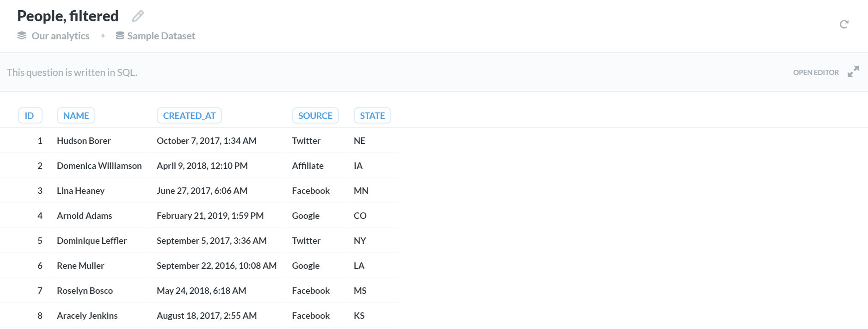Open the NAME column header menu
868x329 pixels.
coord(76,116)
